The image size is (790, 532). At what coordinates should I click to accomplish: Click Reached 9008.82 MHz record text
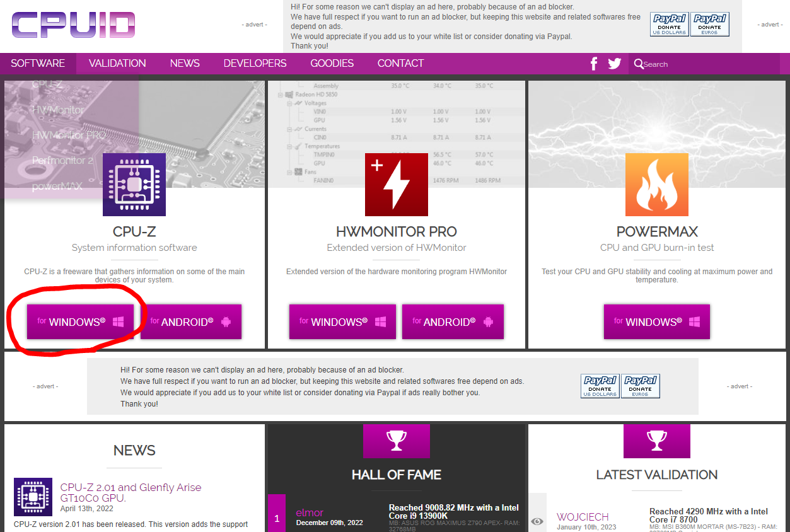point(454,512)
